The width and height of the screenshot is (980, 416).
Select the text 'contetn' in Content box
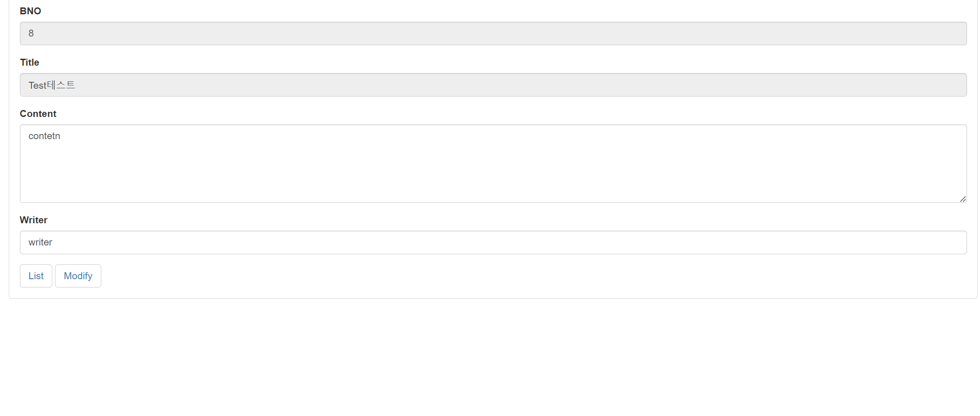tap(44, 136)
